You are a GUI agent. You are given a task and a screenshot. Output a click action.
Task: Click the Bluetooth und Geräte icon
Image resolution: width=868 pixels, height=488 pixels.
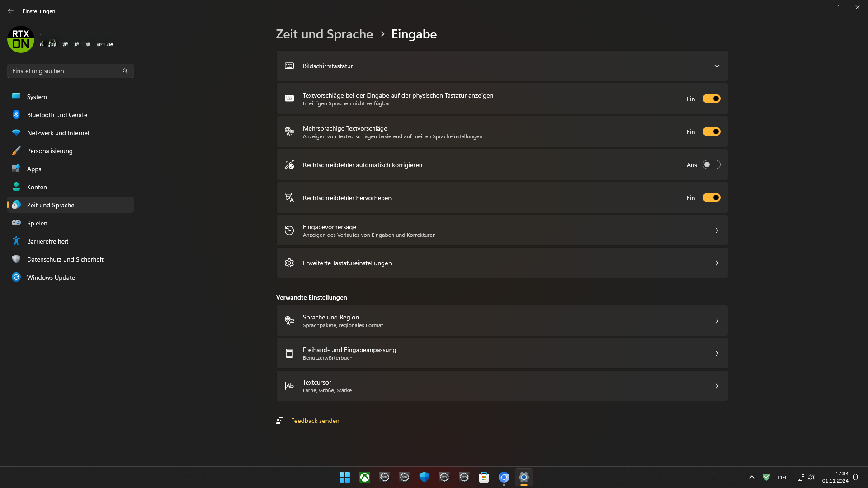pyautogui.click(x=16, y=114)
